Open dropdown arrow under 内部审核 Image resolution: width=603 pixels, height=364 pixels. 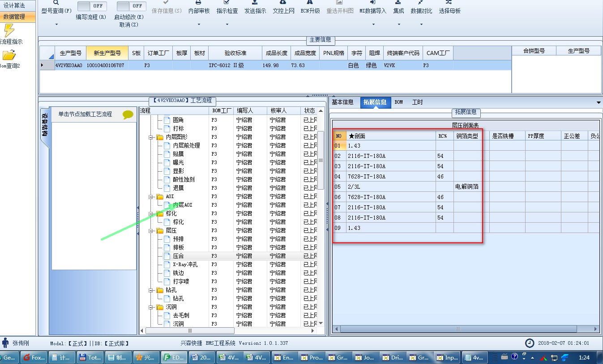pos(199,24)
